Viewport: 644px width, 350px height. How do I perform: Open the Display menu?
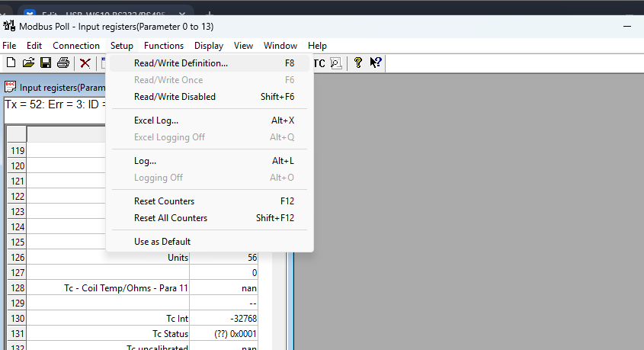coord(209,46)
